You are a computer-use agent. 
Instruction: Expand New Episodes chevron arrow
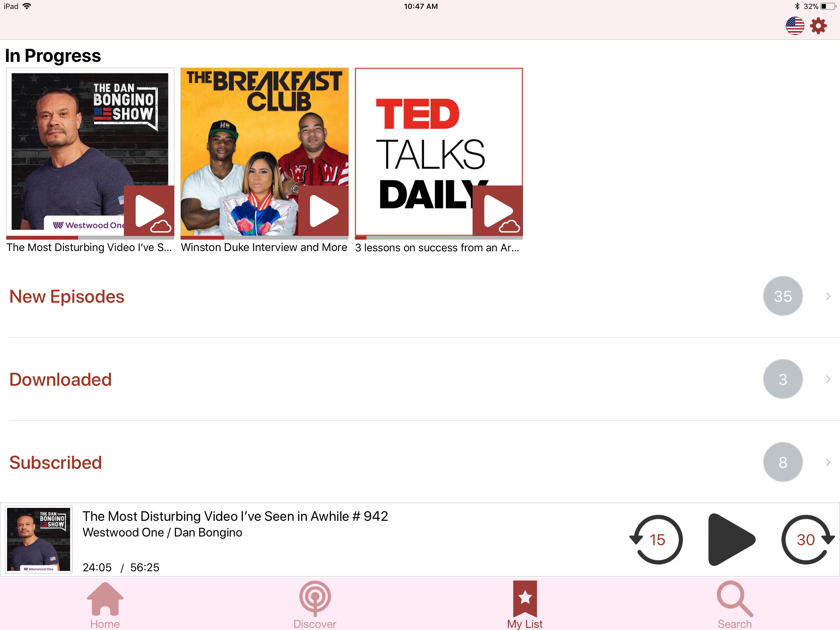click(x=828, y=296)
